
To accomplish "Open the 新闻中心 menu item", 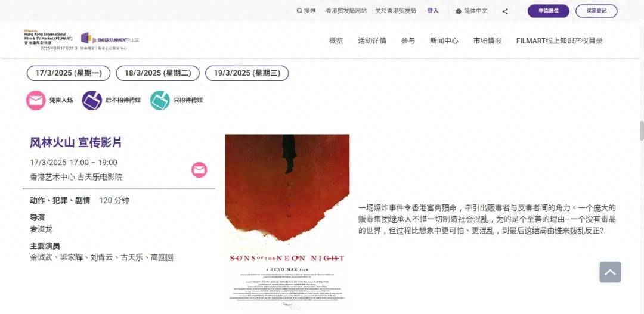I will click(444, 41).
